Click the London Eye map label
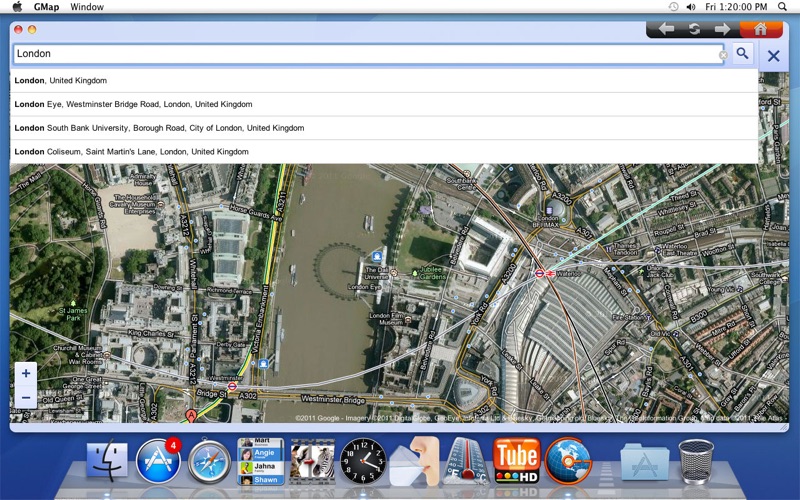This screenshot has width=800, height=500. [364, 287]
